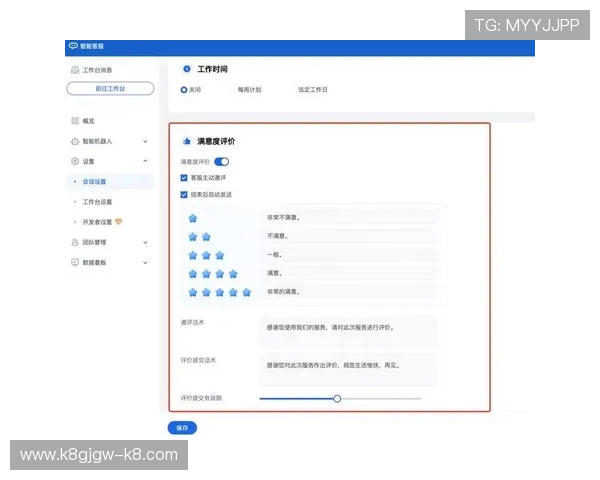
Task: Uncheck the 客服主动邀评 checkbox
Action: [x=184, y=178]
